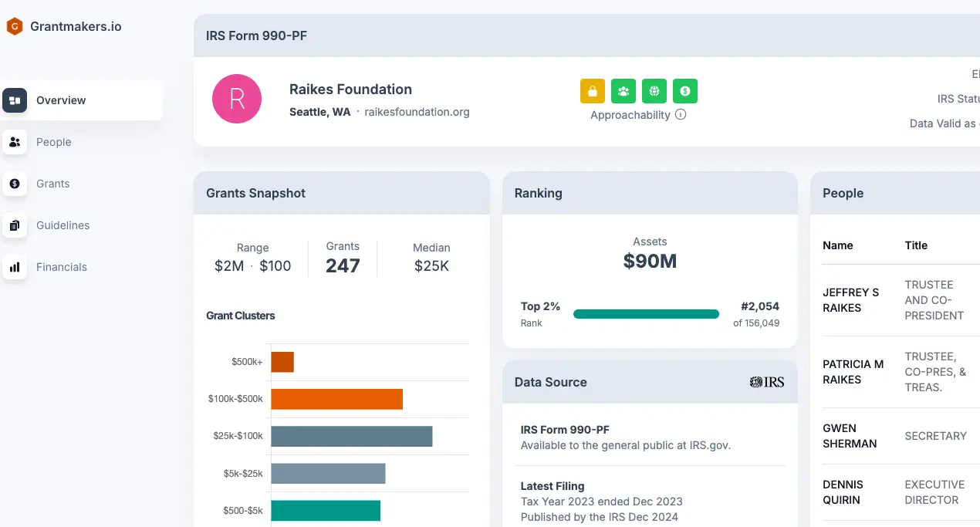Click the Grantmakers.io hexagon logo icon
Image resolution: width=980 pixels, height=527 pixels.
pyautogui.click(x=15, y=27)
